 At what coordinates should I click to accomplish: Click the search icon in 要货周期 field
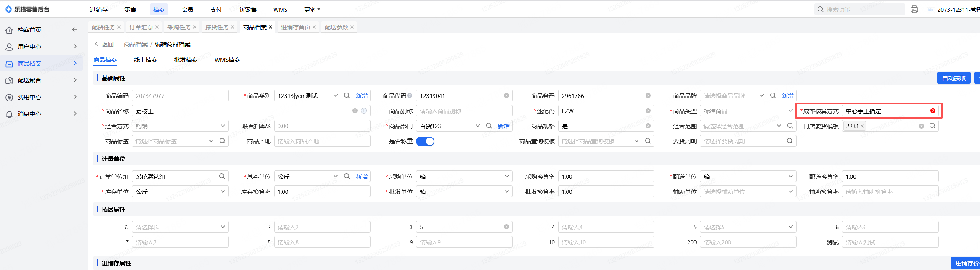point(790,141)
